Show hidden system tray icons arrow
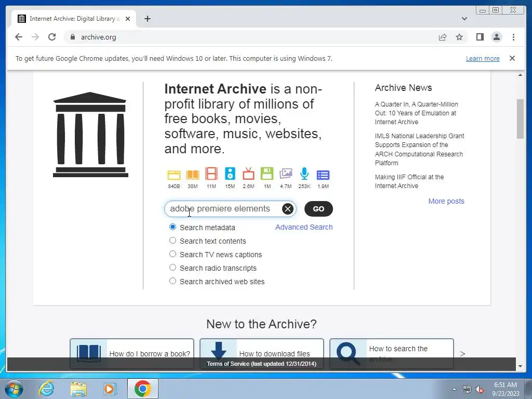The width and height of the screenshot is (532, 399). 454,389
